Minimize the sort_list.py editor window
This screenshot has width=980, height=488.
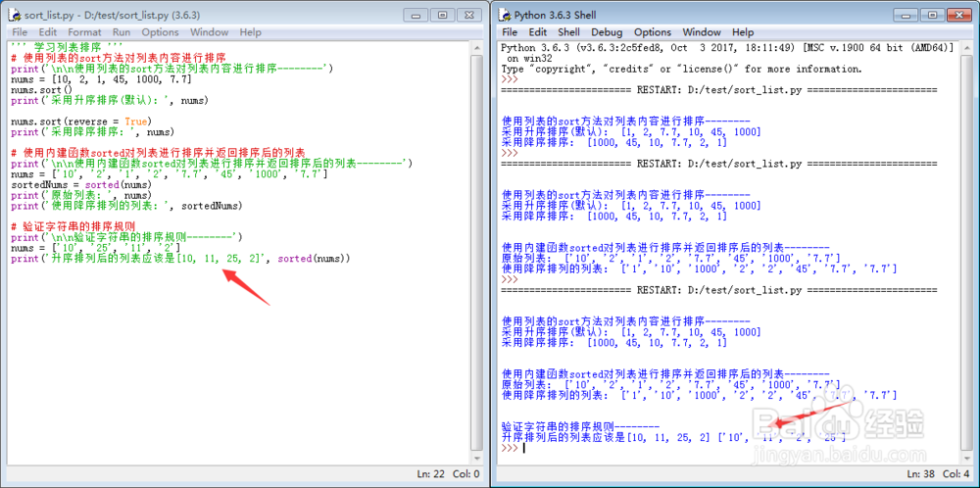point(416,15)
